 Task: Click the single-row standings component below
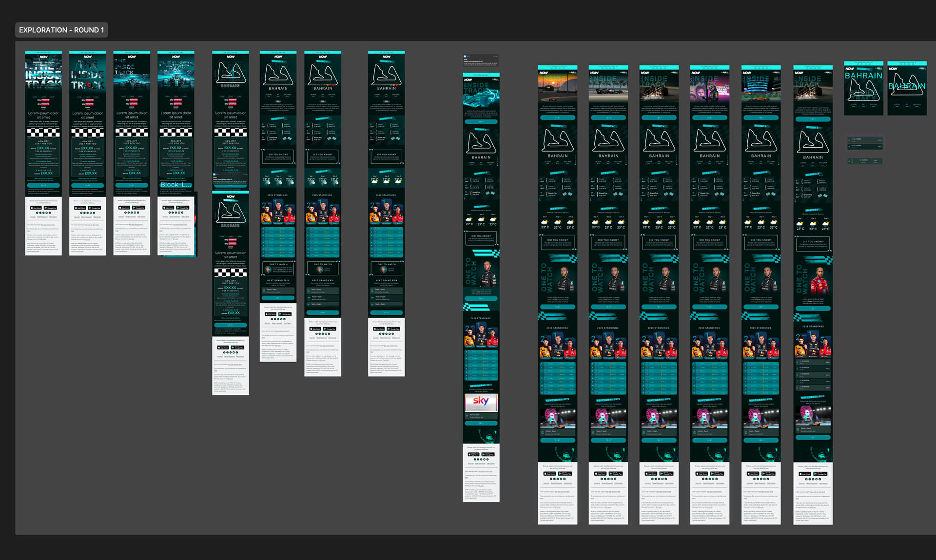point(865,161)
